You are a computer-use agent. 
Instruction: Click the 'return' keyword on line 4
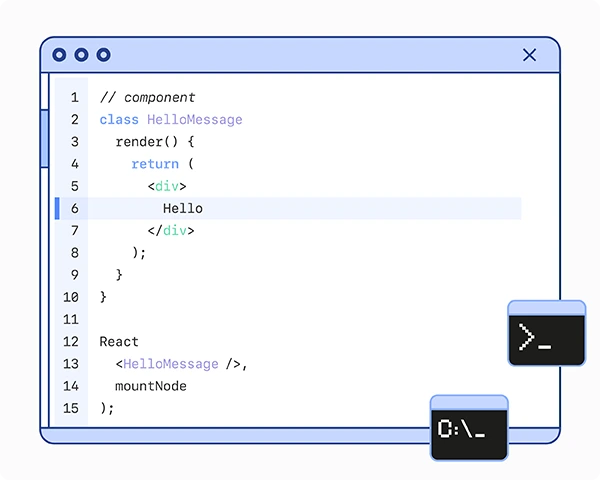pos(155,164)
